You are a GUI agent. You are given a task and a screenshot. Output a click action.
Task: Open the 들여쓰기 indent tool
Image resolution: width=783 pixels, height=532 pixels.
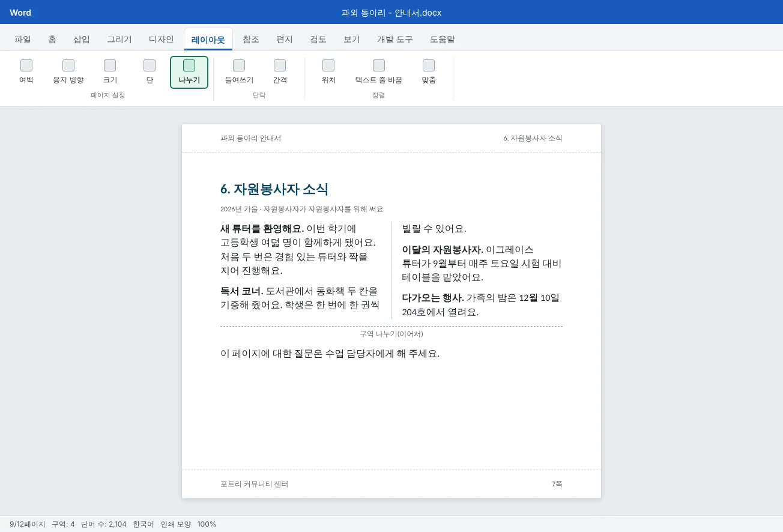239,72
